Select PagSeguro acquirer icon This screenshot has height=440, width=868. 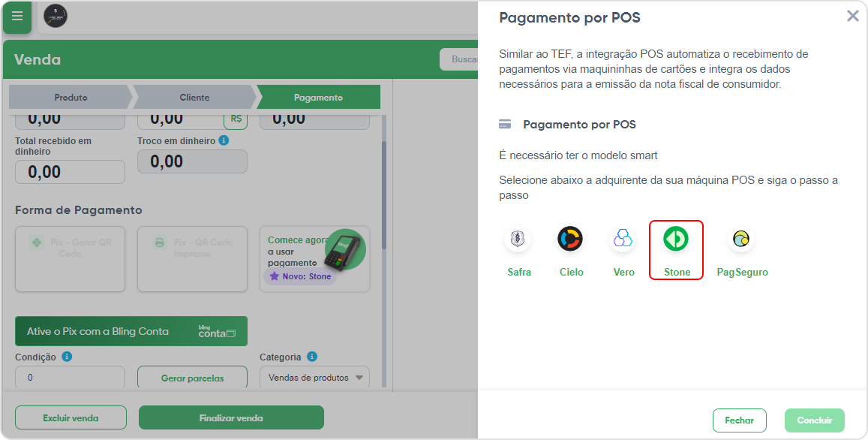pos(740,240)
